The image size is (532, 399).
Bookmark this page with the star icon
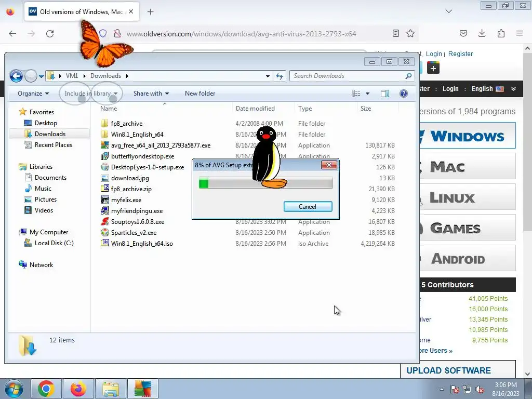coord(410,33)
